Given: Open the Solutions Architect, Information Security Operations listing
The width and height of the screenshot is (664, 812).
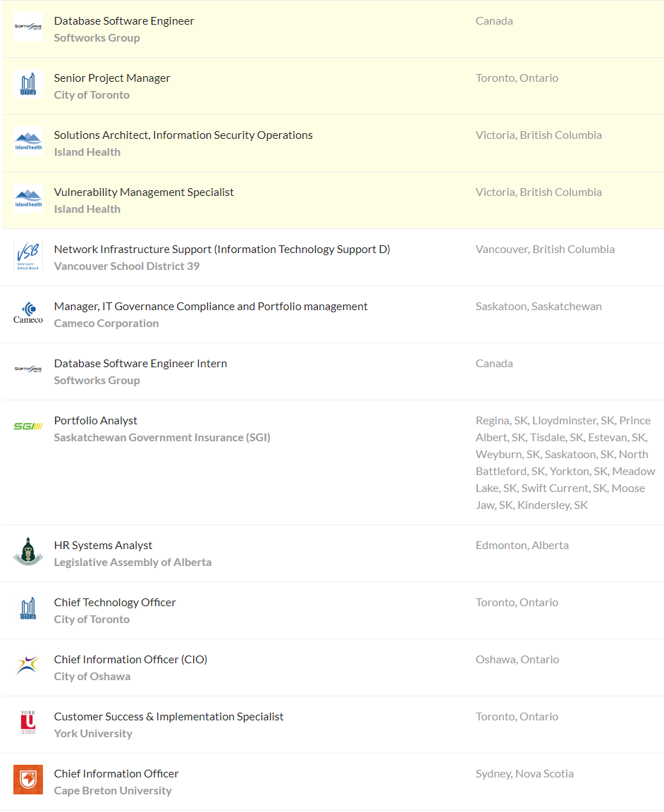Looking at the screenshot, I should coord(183,135).
